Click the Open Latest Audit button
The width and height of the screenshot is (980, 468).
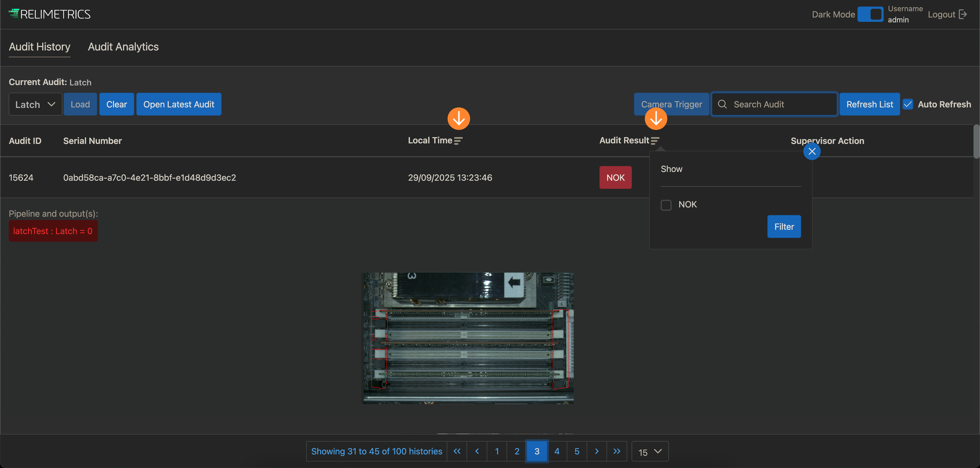179,104
